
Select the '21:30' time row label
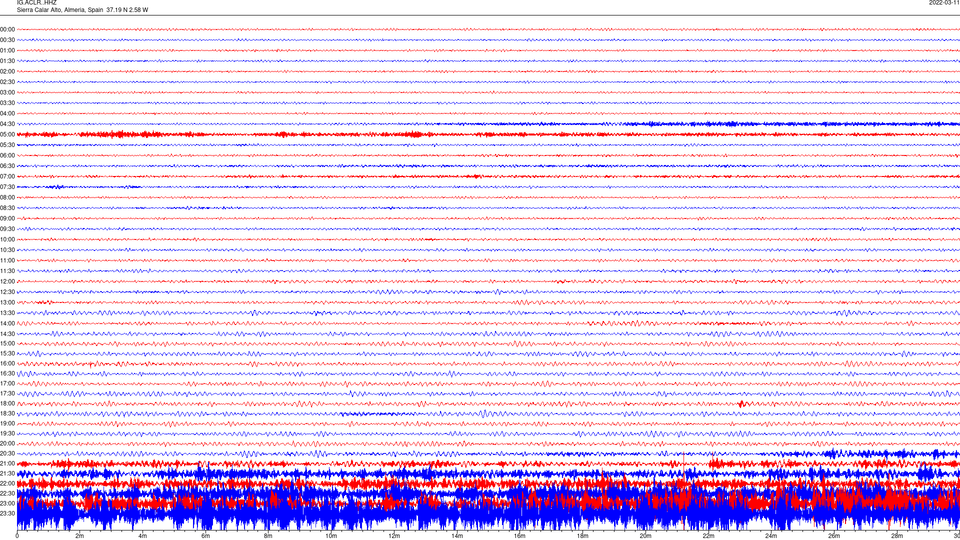7,473
